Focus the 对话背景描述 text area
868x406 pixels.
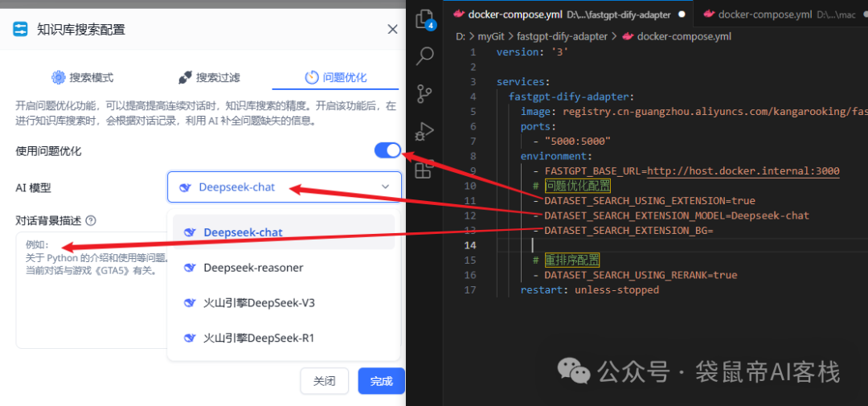click(92, 289)
